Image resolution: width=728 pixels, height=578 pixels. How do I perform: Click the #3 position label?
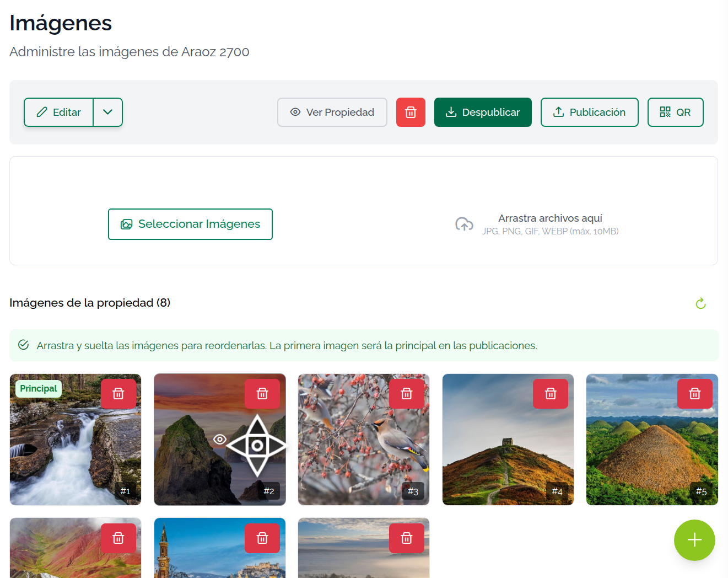[413, 491]
